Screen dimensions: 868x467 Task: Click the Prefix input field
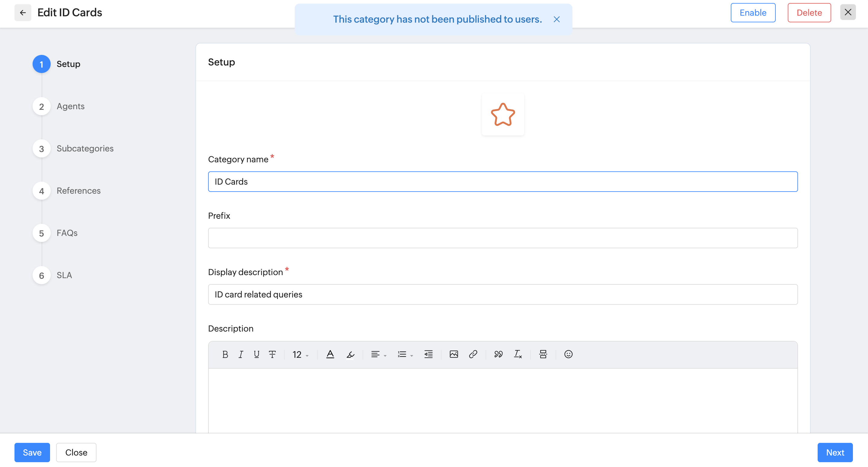502,238
